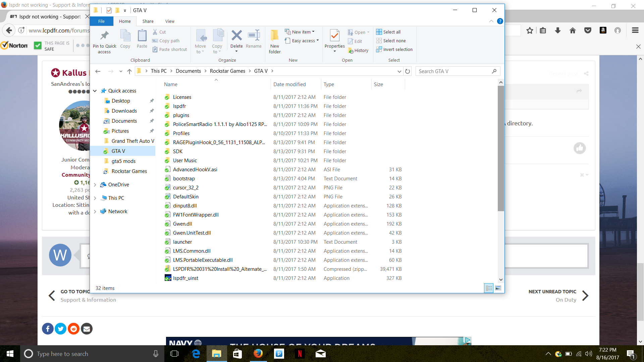Image resolution: width=644 pixels, height=362 pixels.
Task: Open Properties from the ribbon
Action: (334, 36)
